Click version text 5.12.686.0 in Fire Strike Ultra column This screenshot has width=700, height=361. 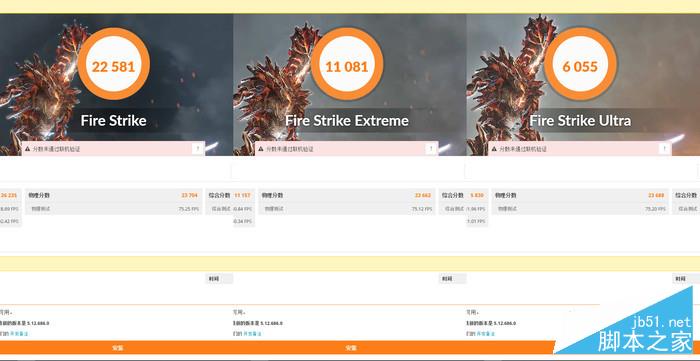pos(504,323)
